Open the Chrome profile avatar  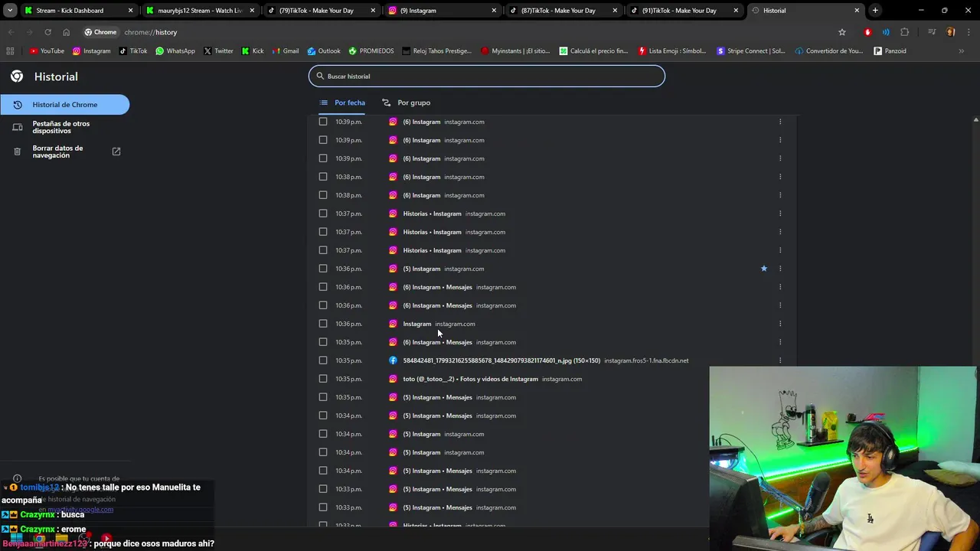[x=950, y=32]
